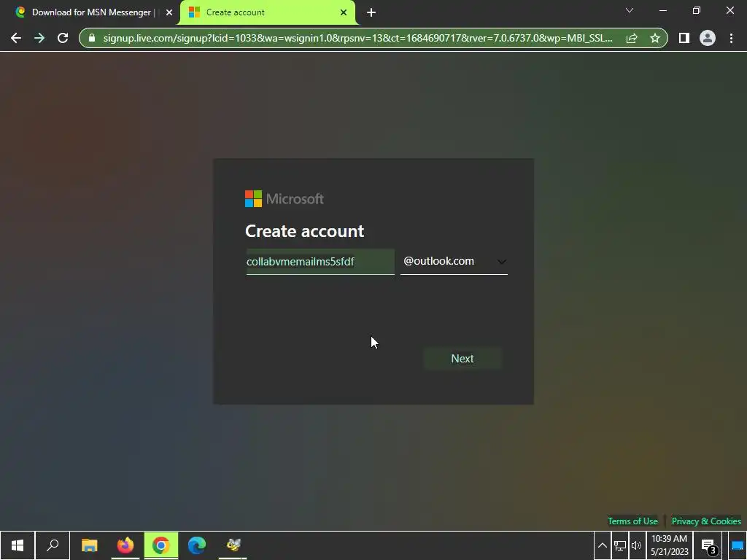Click the bee application taskbar icon
This screenshot has height=560, width=747.
click(233, 545)
